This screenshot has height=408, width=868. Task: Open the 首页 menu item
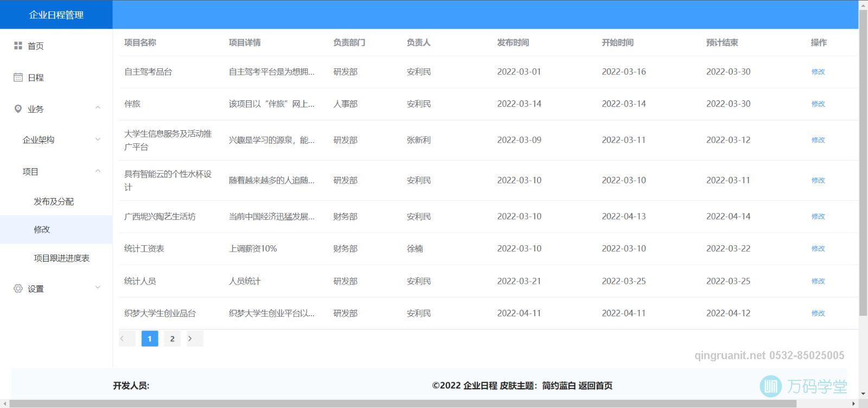click(56, 46)
